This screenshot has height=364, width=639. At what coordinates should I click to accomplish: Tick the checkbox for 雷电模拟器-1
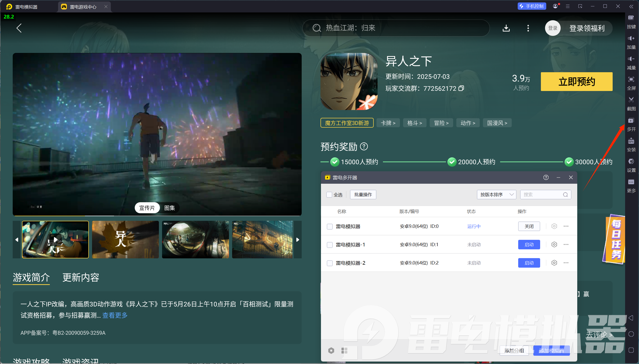330,245
